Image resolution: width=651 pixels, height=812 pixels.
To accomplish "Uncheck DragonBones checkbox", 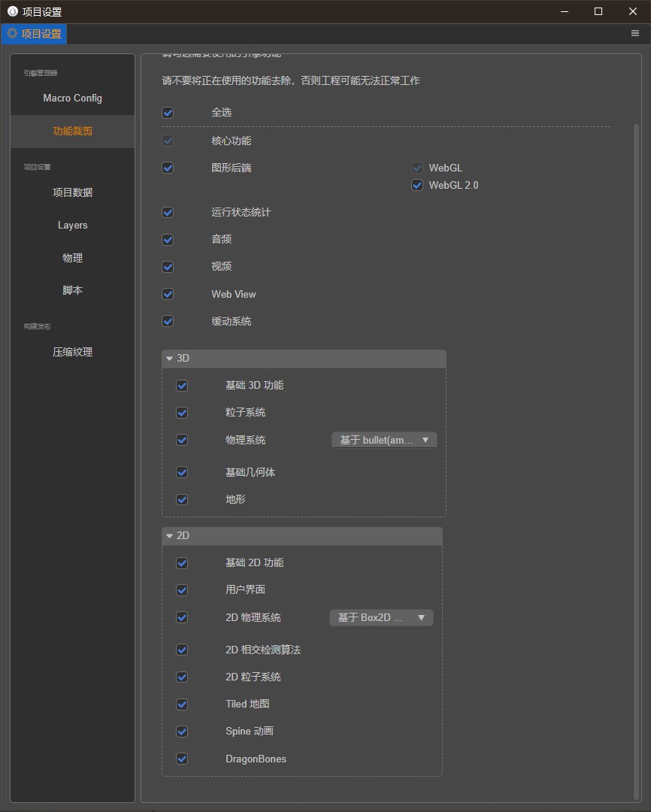I will pos(182,759).
